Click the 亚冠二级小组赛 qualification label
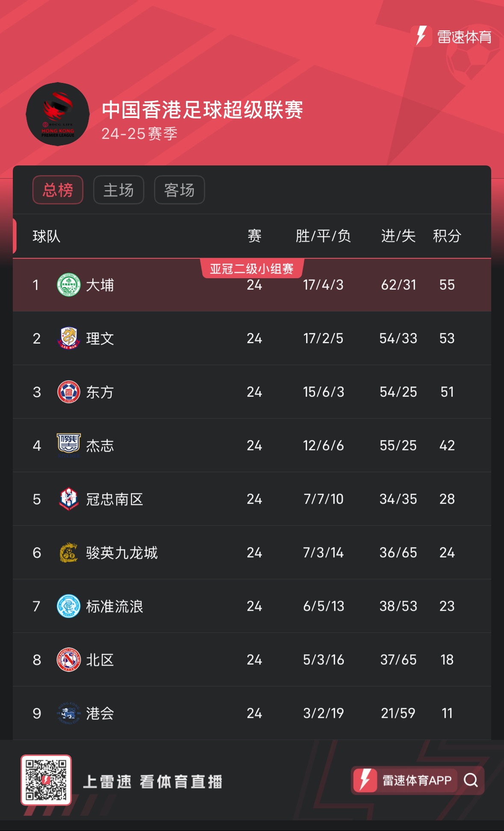 [252, 269]
